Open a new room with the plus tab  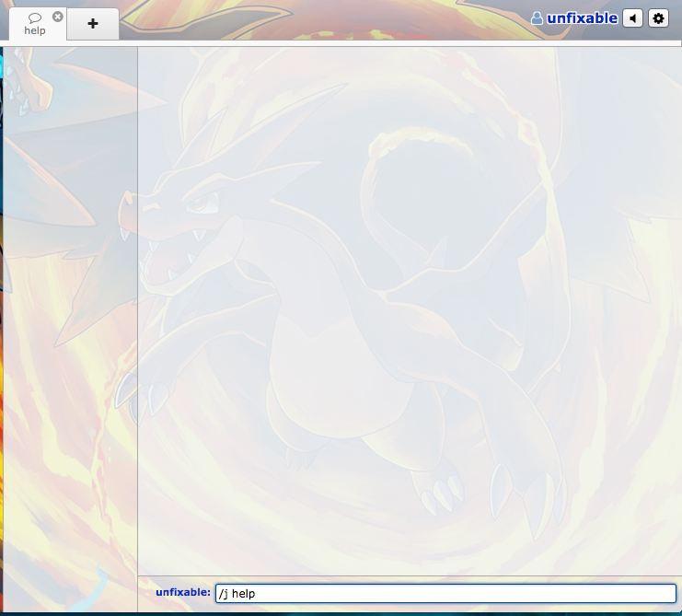point(93,24)
